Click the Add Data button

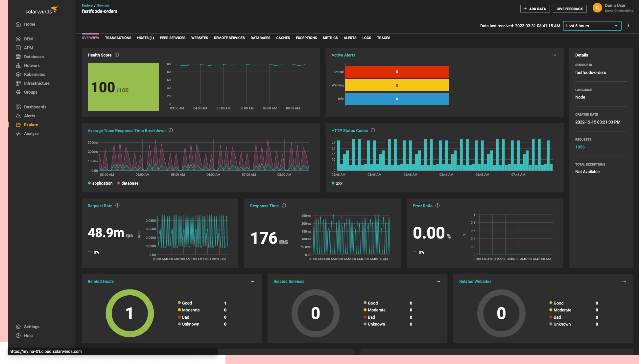[535, 9]
